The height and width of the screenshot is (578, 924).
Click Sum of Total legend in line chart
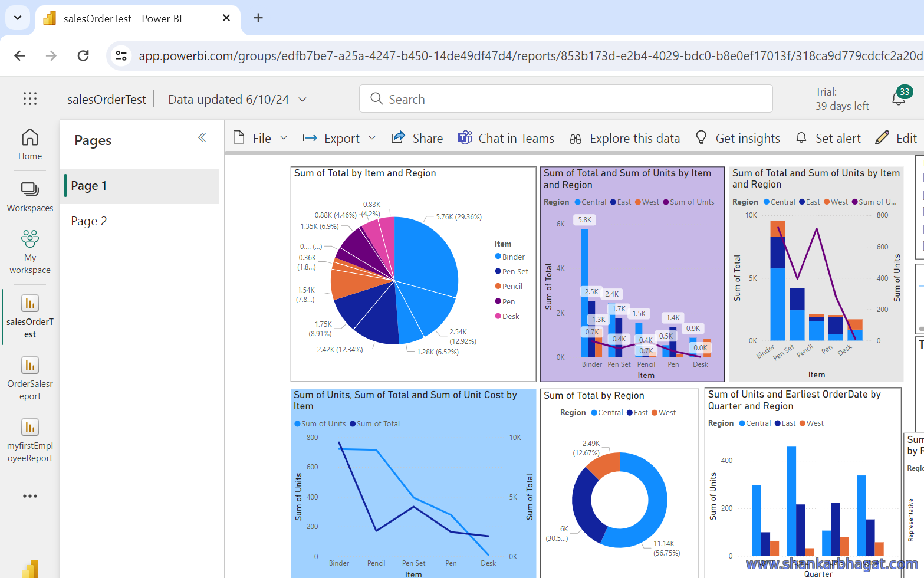click(374, 423)
